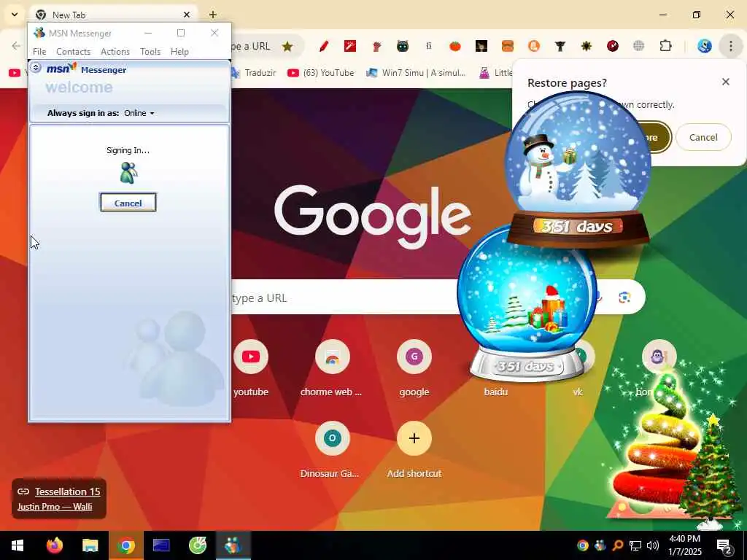
Task: Open the dark red round extension icon
Action: click(613, 46)
